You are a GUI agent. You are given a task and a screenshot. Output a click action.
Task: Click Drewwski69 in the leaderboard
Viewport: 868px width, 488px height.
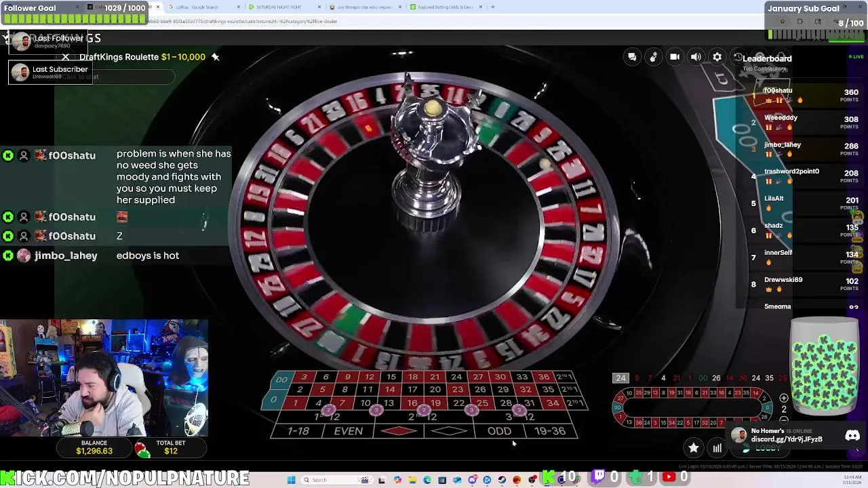point(783,279)
